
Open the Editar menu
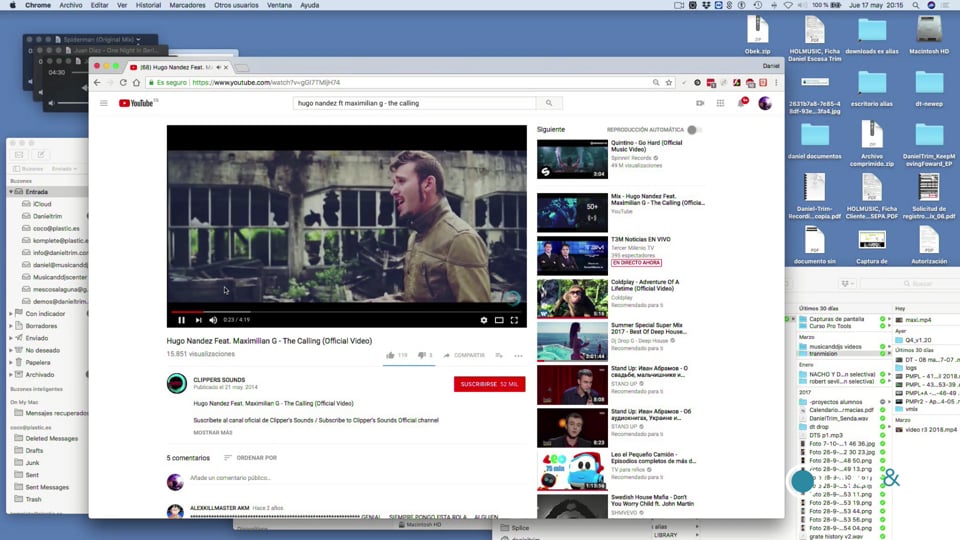click(x=99, y=5)
